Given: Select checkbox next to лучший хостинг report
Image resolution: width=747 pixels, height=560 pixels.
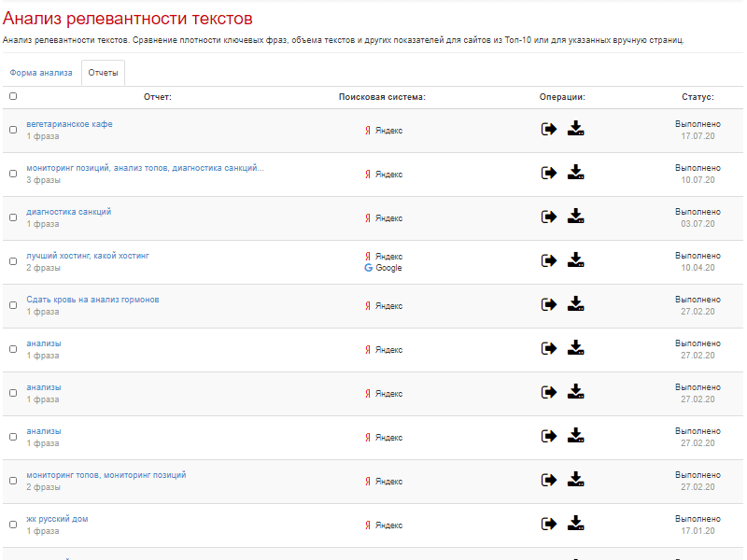Looking at the screenshot, I should click(x=13, y=261).
